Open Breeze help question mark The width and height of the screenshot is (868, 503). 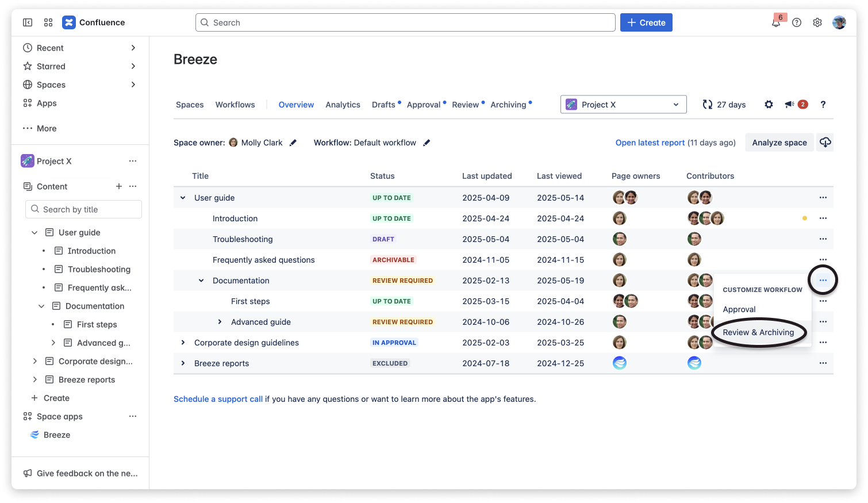pyautogui.click(x=823, y=105)
